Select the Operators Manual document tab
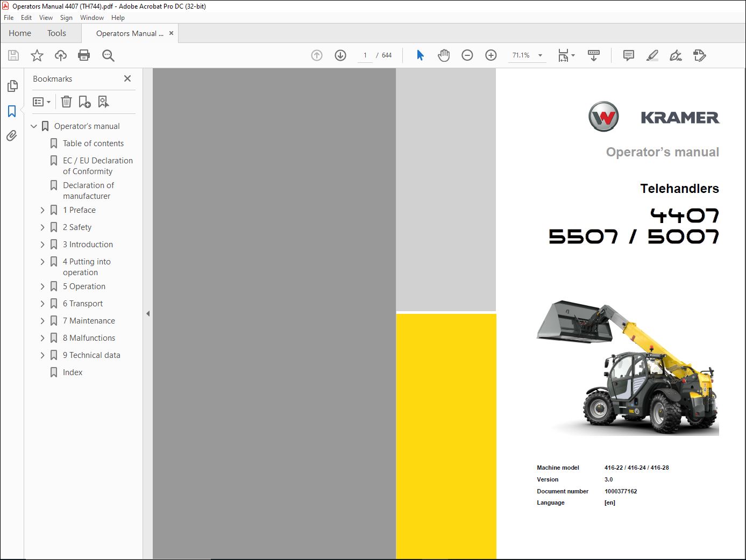Viewport: 746px width, 560px height. [x=130, y=33]
